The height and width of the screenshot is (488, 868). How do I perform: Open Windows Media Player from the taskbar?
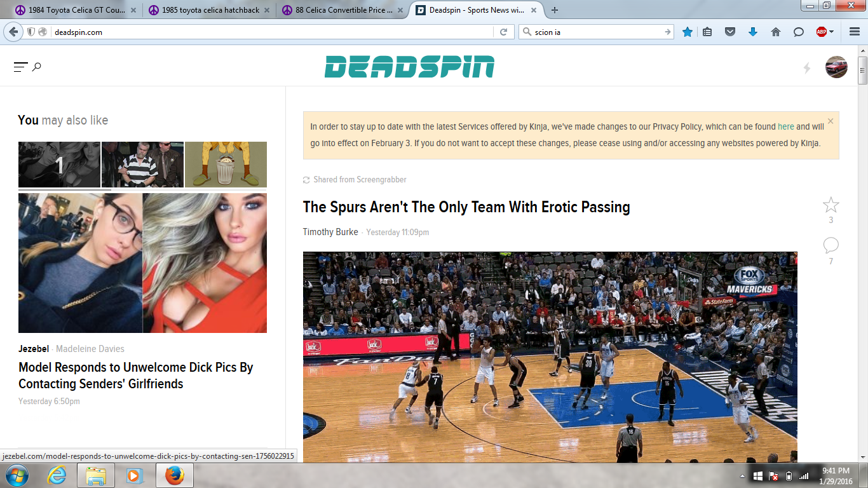tap(134, 475)
